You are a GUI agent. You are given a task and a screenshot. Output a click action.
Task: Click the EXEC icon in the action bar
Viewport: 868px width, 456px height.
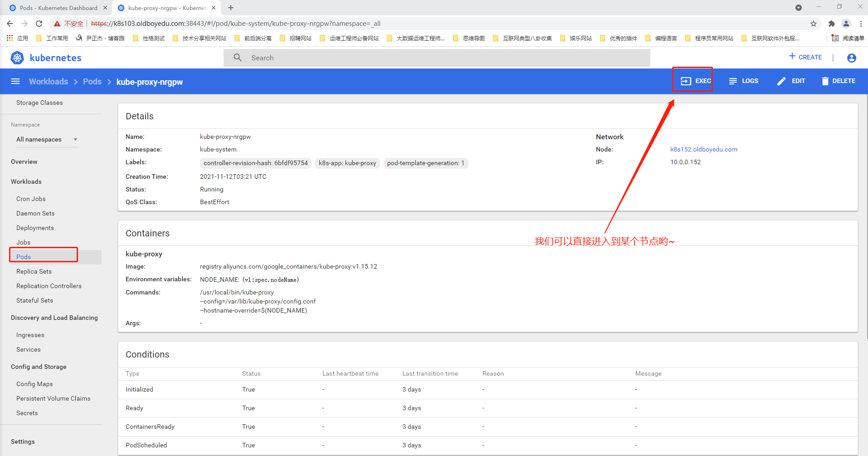tap(685, 81)
